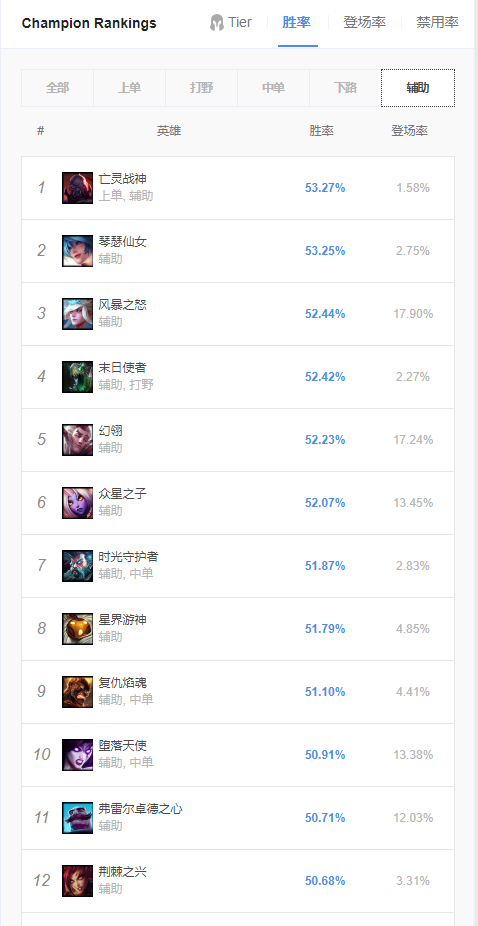Select champion portrait for 堕落天使

pyautogui.click(x=77, y=755)
